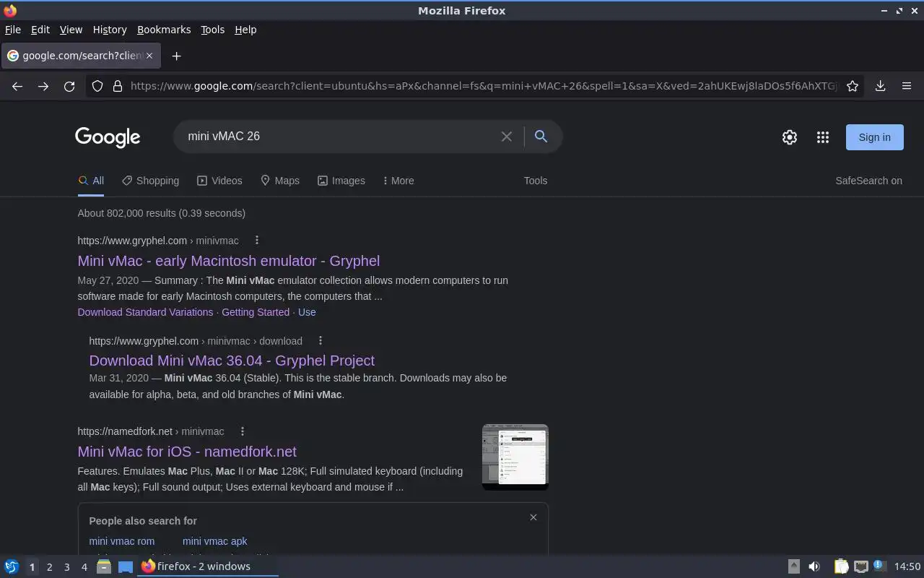
Task: Switch to Videos results tab
Action: pos(219,181)
